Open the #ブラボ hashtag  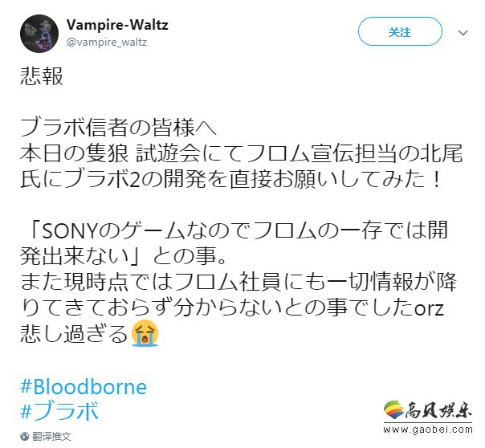(x=59, y=411)
